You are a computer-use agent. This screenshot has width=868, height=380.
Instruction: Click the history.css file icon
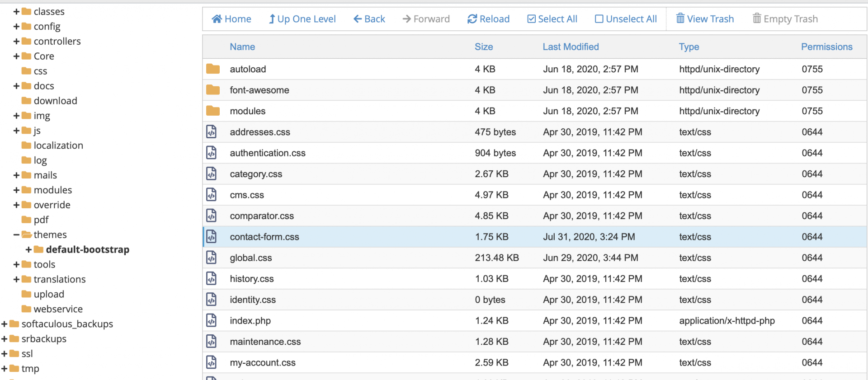coord(212,278)
